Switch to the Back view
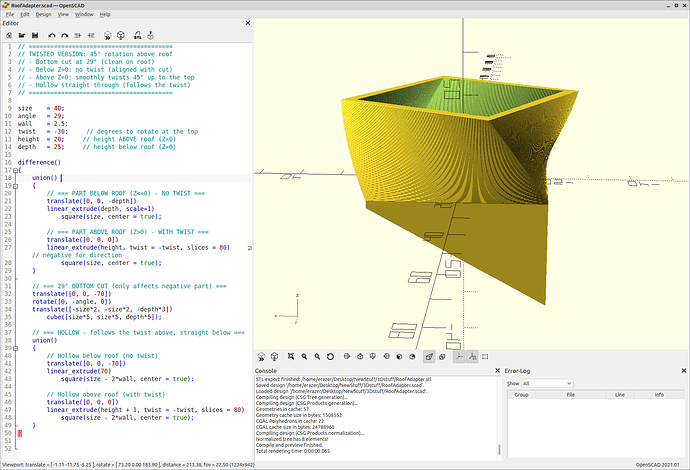This screenshot has height=470, width=690. 412,356
